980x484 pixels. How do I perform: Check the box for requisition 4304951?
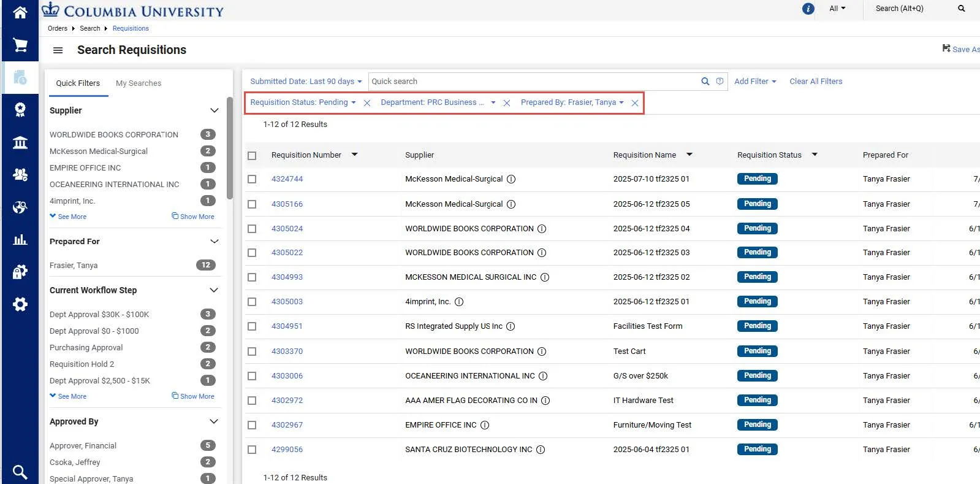tap(252, 326)
